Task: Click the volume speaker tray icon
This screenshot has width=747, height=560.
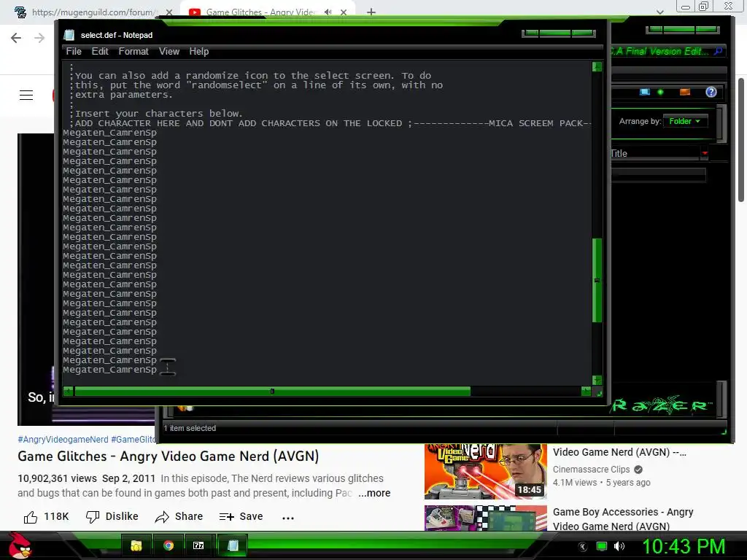Action: (619, 547)
